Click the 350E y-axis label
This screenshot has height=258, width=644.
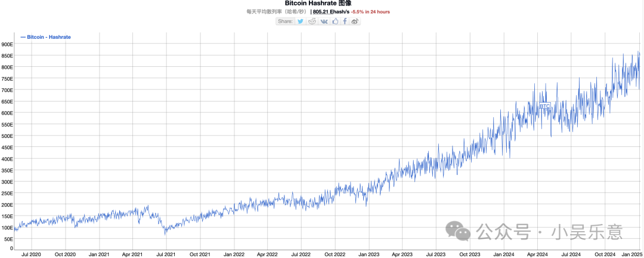click(x=7, y=170)
